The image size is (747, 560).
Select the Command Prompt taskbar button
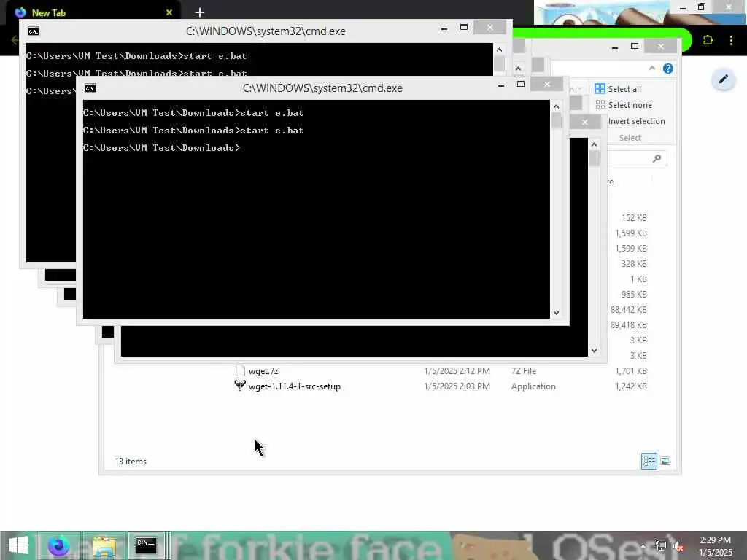(x=146, y=545)
